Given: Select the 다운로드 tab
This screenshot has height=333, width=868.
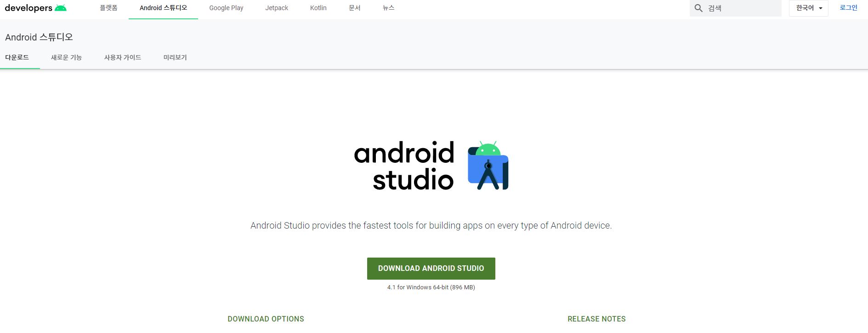Looking at the screenshot, I should 17,57.
